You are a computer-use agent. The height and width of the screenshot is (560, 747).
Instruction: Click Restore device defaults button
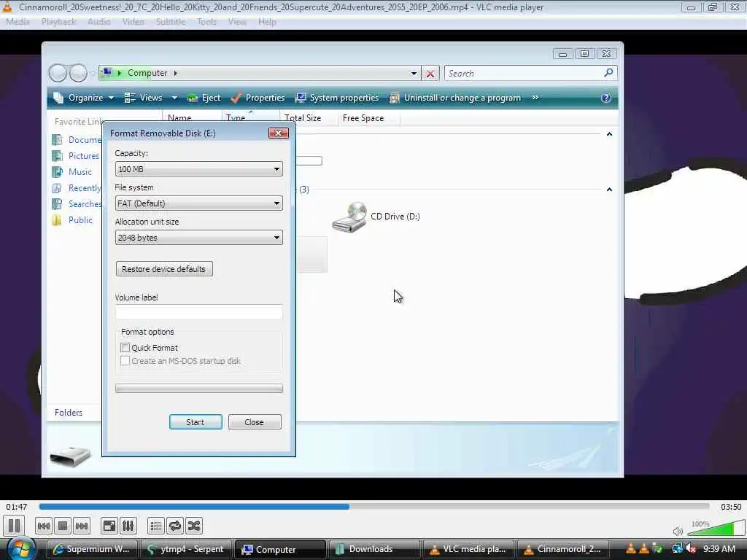coord(164,269)
